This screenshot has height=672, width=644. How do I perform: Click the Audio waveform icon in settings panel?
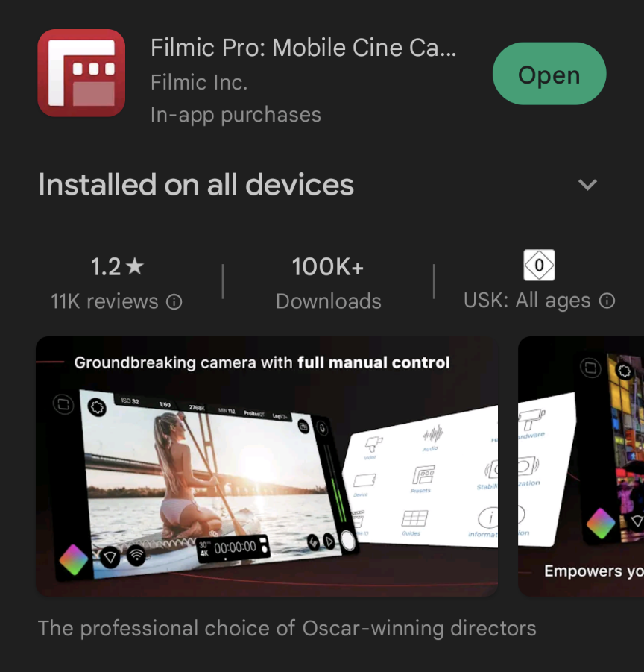point(432,438)
